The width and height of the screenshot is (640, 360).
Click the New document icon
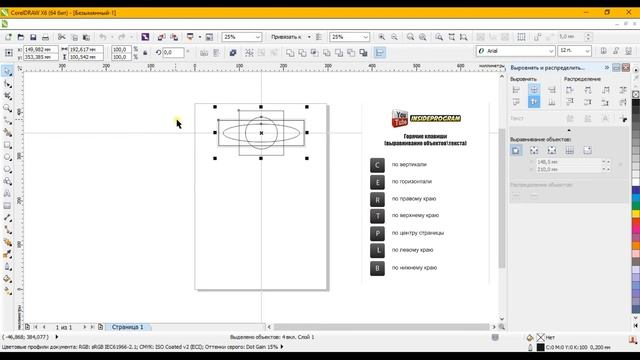tap(8, 37)
